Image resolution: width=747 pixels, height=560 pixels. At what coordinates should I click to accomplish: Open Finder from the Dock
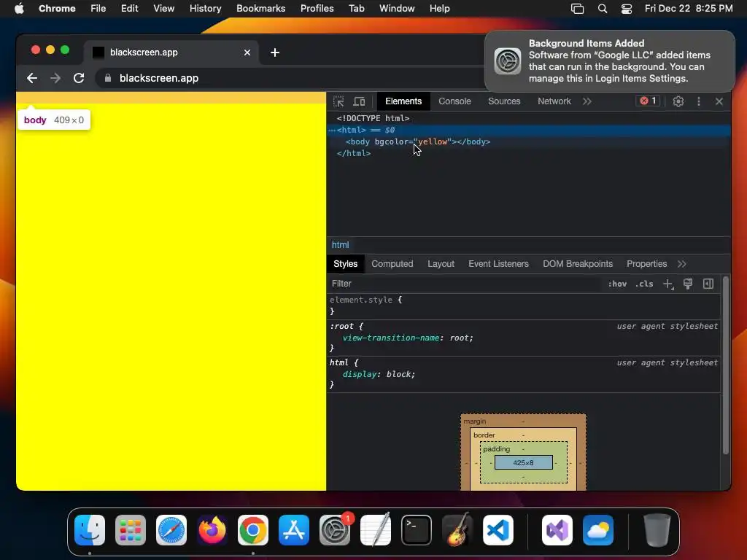pyautogui.click(x=90, y=530)
